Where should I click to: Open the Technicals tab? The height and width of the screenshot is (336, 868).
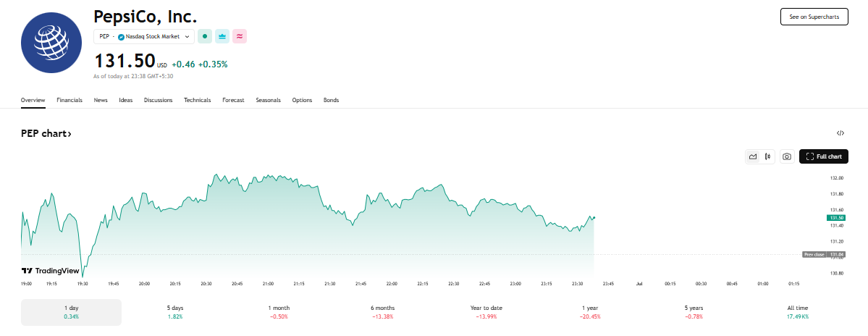click(x=198, y=100)
